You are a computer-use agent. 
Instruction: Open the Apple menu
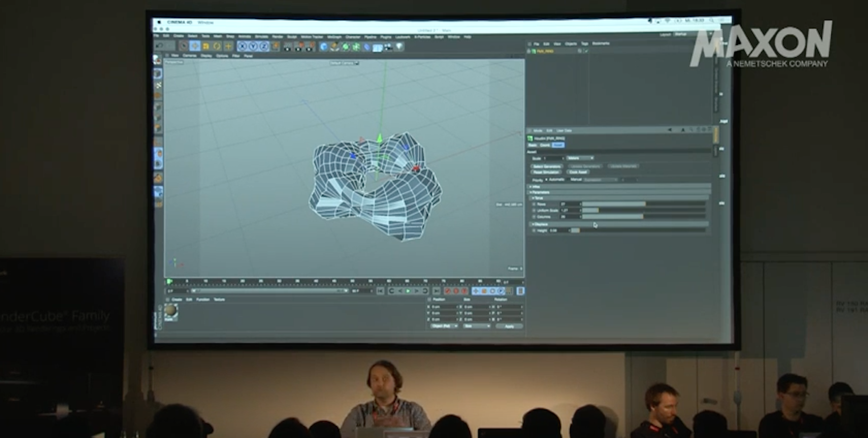pyautogui.click(x=159, y=22)
